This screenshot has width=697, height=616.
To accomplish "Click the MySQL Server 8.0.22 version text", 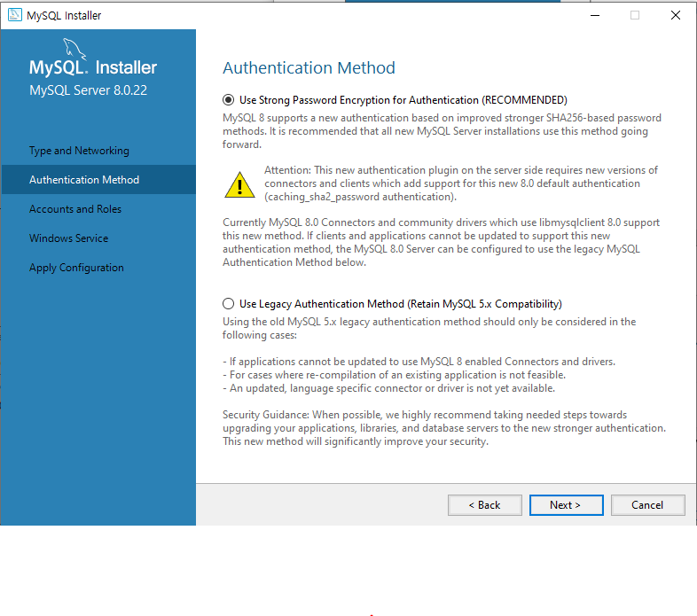I will coord(88,90).
